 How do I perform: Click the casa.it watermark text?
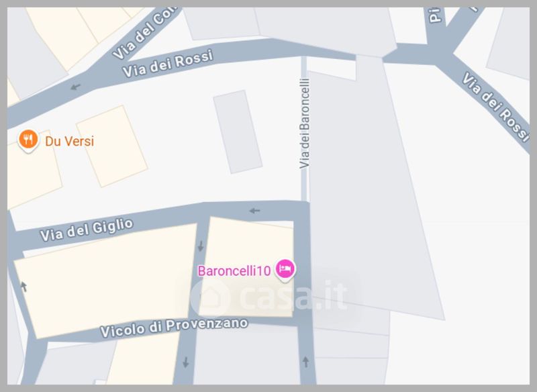pyautogui.click(x=294, y=295)
